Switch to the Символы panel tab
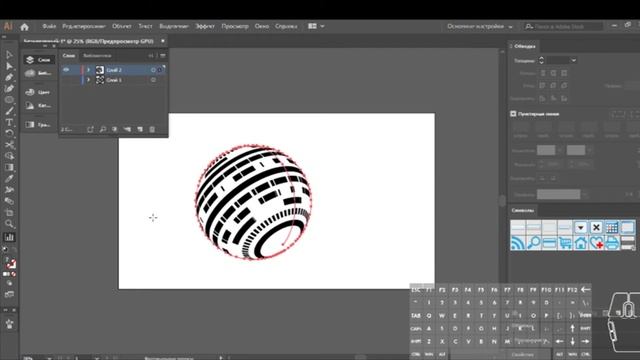 click(x=522, y=211)
